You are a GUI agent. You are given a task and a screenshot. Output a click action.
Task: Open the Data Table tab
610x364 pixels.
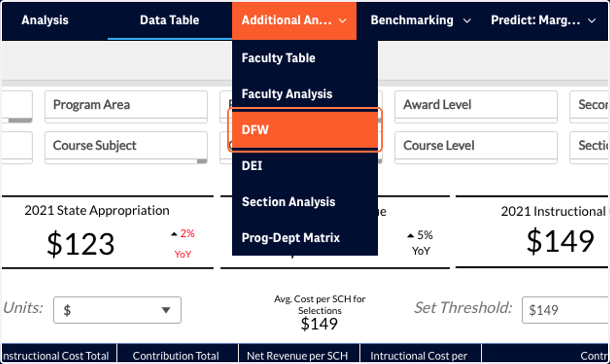[170, 20]
